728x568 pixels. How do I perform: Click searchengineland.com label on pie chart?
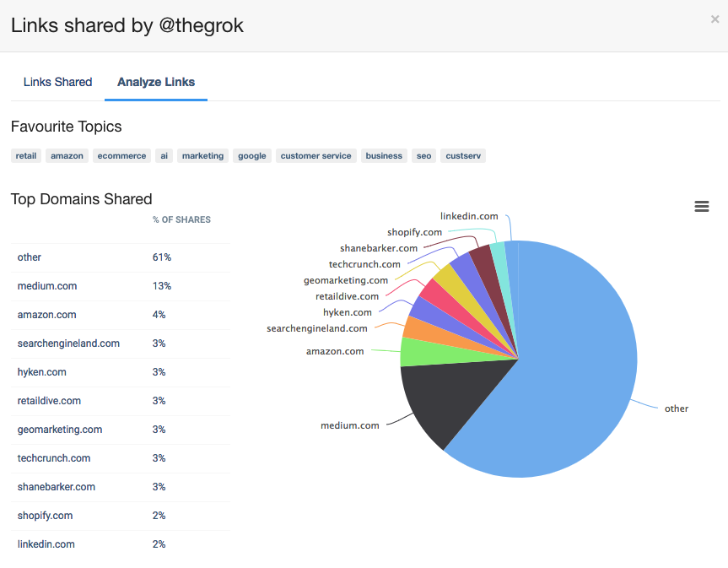[x=317, y=329]
